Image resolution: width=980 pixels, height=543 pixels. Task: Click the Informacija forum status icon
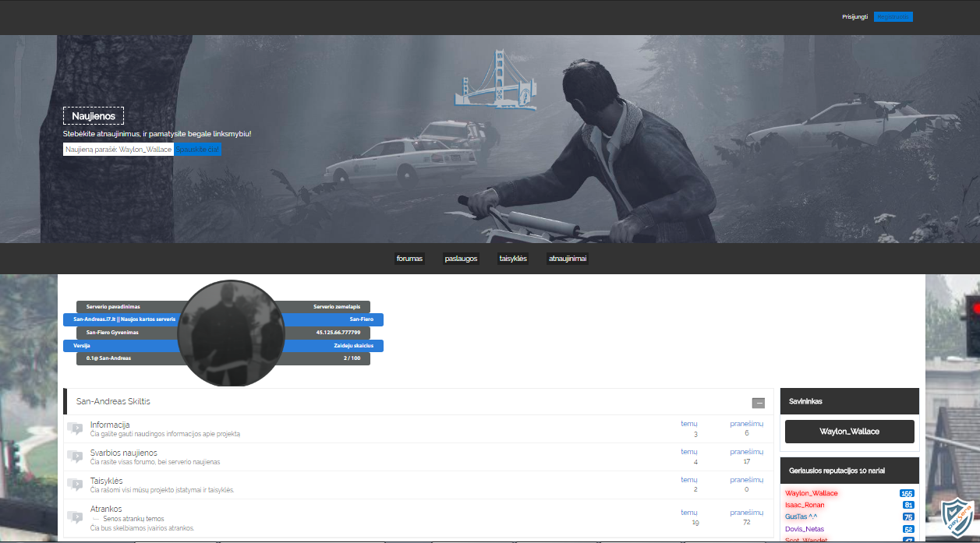[x=75, y=428]
